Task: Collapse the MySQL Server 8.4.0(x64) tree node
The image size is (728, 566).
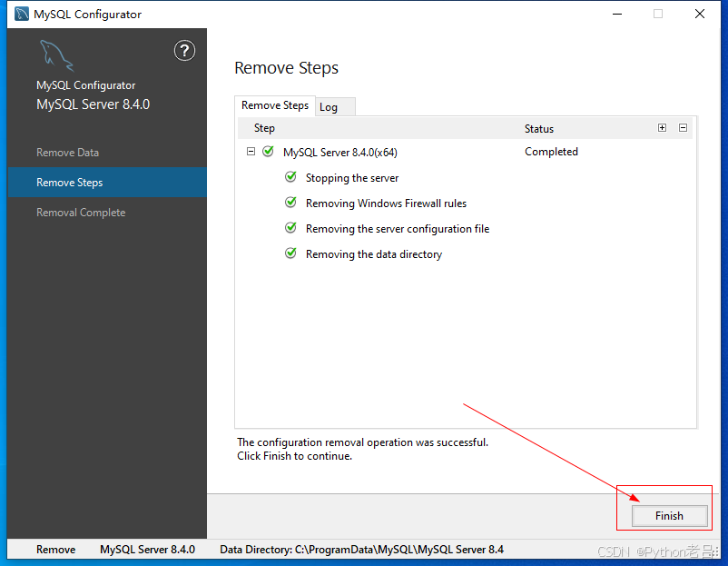Action: tap(251, 152)
